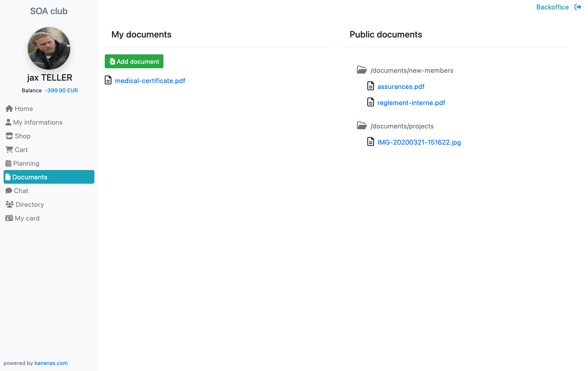588x371 pixels.
Task: Open My informations menu entry
Action: pos(49,122)
